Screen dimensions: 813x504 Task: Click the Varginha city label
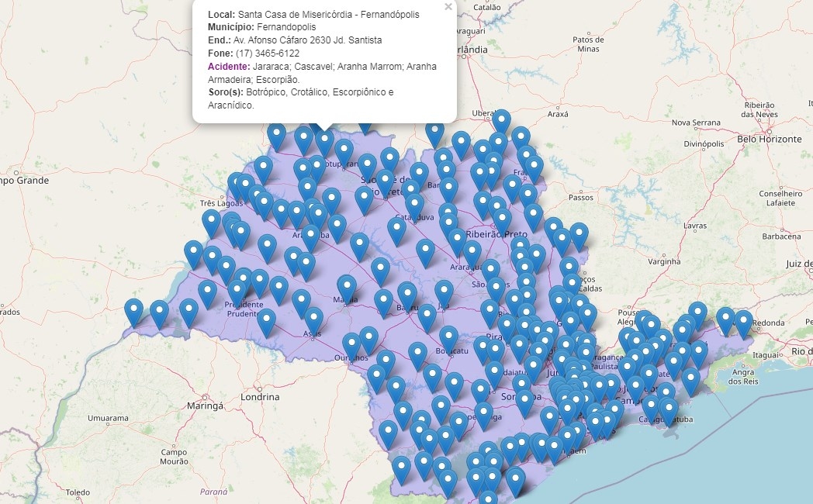coord(663,262)
